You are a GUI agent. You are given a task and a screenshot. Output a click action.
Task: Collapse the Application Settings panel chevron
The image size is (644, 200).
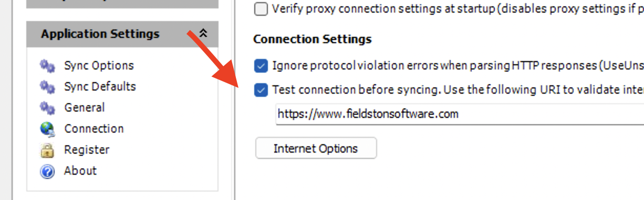203,34
